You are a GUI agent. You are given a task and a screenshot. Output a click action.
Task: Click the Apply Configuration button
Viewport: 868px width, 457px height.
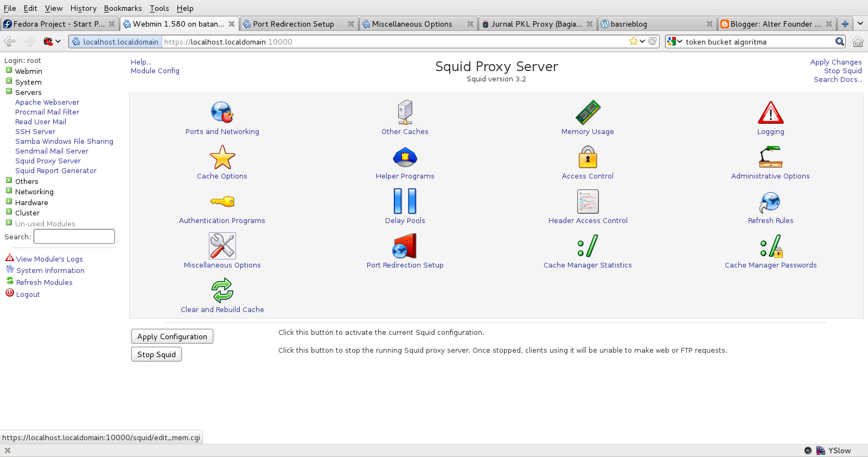[x=172, y=337]
